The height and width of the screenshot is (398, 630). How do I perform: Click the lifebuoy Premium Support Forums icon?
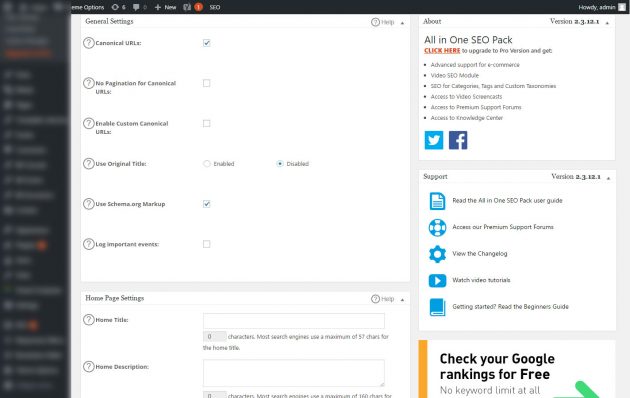pos(437,227)
